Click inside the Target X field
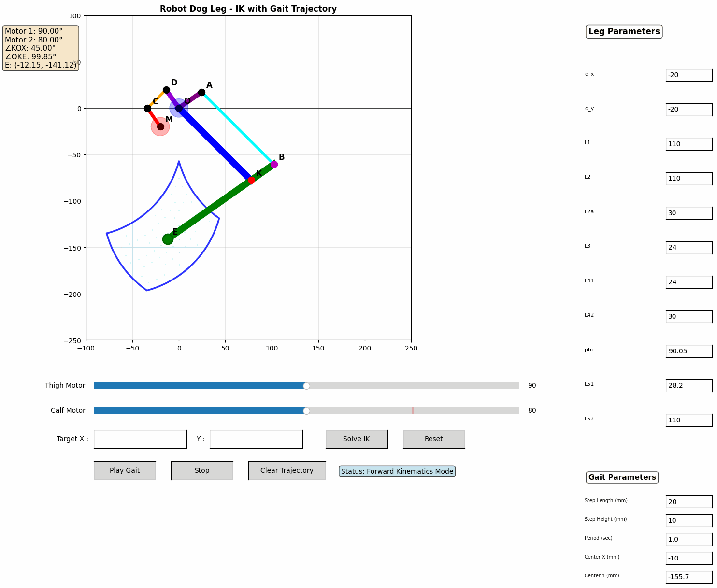The image size is (717, 588). click(x=140, y=439)
